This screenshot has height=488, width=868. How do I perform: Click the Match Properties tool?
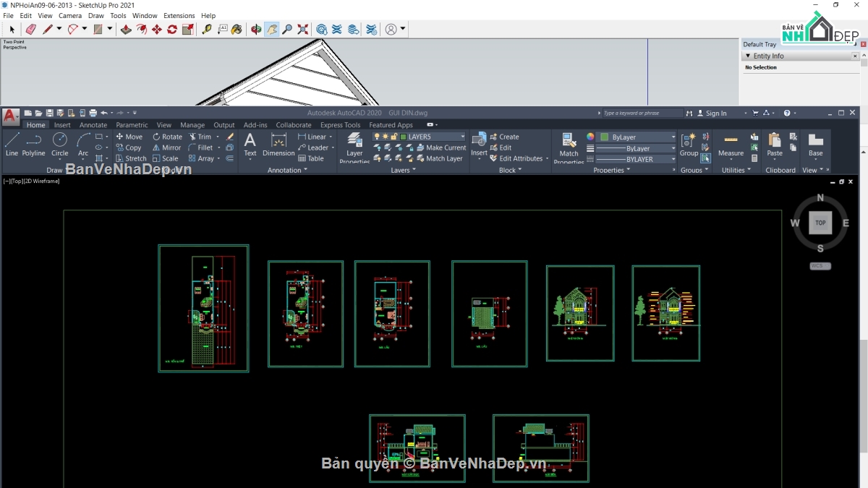point(569,145)
